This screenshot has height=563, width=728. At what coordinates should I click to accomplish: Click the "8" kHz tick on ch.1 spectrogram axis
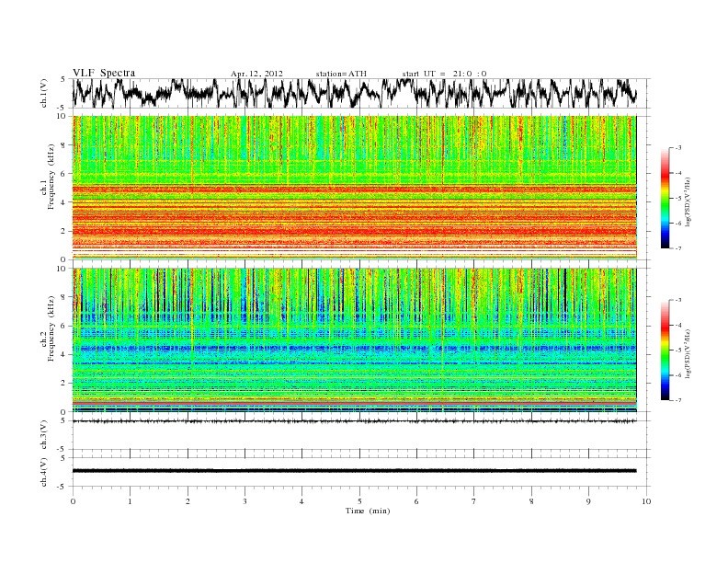[63, 145]
